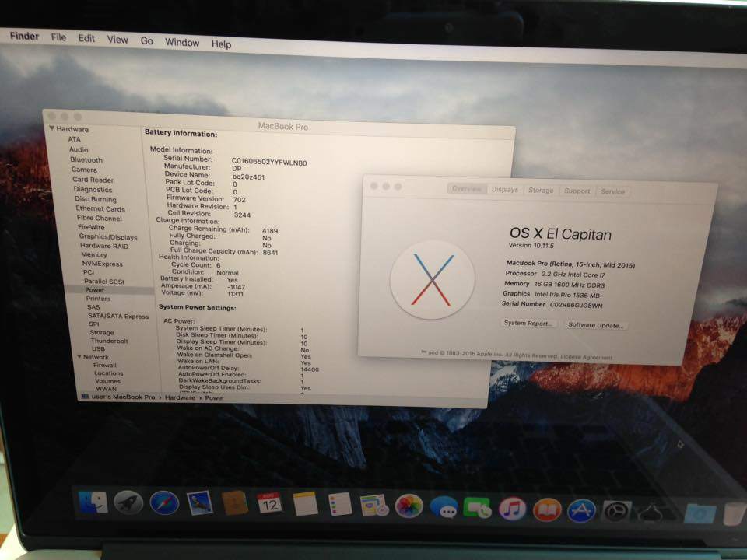The image size is (747, 560).
Task: Open the Finder menu
Action: tap(24, 37)
